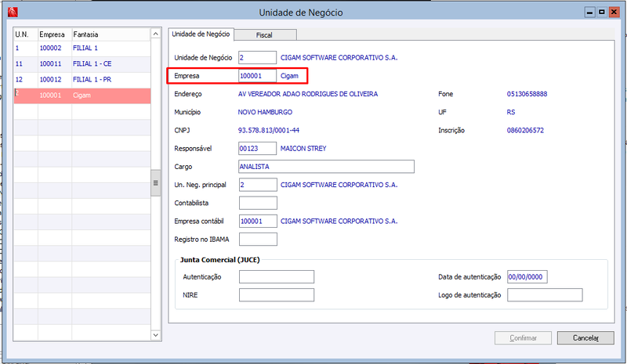Click the list scroll up arrow
The width and height of the screenshot is (627, 364).
(x=155, y=34)
